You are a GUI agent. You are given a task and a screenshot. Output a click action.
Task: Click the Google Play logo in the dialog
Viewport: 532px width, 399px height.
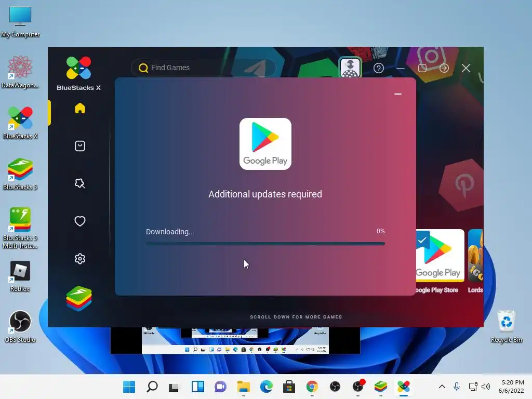(x=265, y=144)
